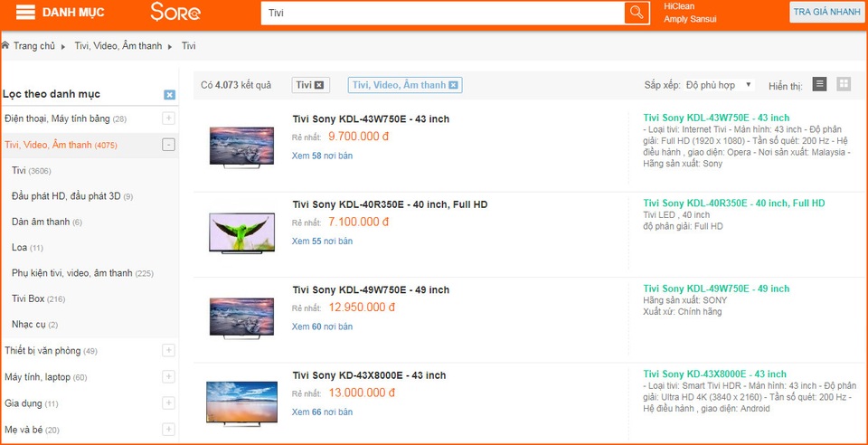868x445 pixels.
Task: Open the hamburger Danh mục menu
Action: pos(26,13)
